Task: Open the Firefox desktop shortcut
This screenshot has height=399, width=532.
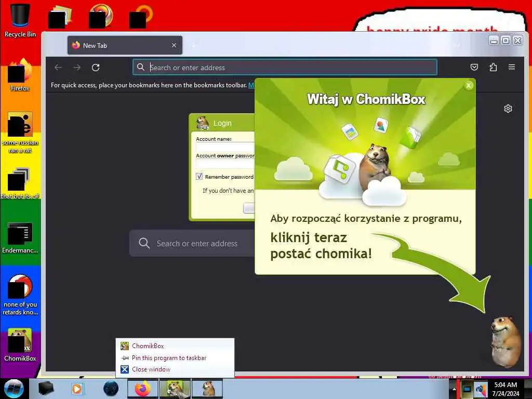Action: point(20,75)
